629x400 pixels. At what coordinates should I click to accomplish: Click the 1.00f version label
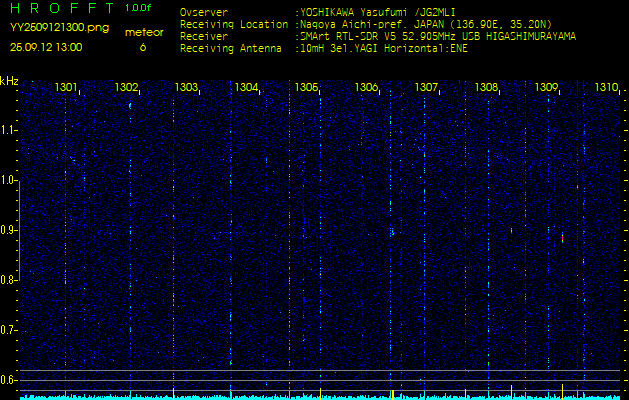139,8
